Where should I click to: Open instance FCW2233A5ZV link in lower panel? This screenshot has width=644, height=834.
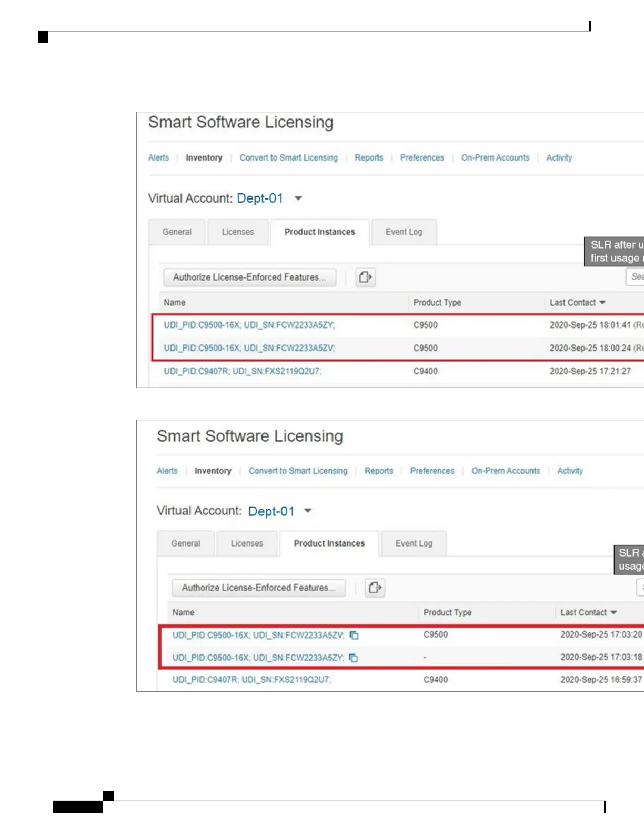click(x=258, y=635)
